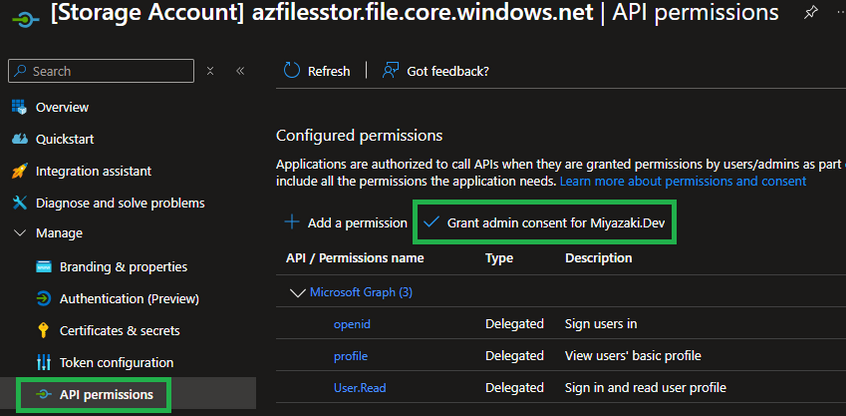Collapse the sidebar menu with double chevron
Image resolution: width=846 pixels, height=416 pixels.
coord(240,71)
